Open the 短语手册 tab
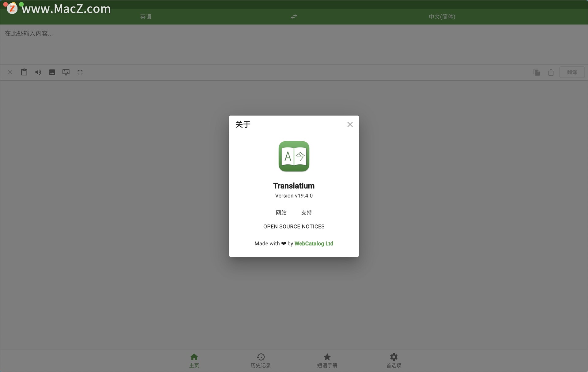Image resolution: width=588 pixels, height=372 pixels. click(327, 361)
